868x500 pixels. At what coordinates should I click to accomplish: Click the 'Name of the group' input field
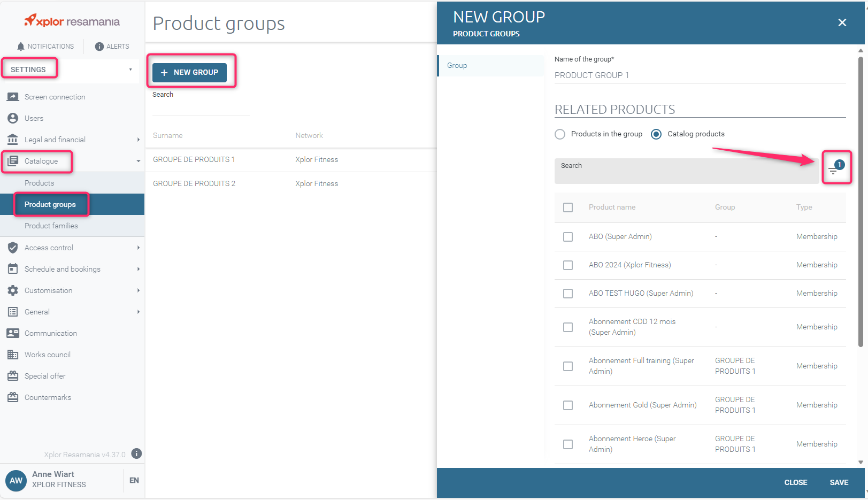[x=700, y=75]
